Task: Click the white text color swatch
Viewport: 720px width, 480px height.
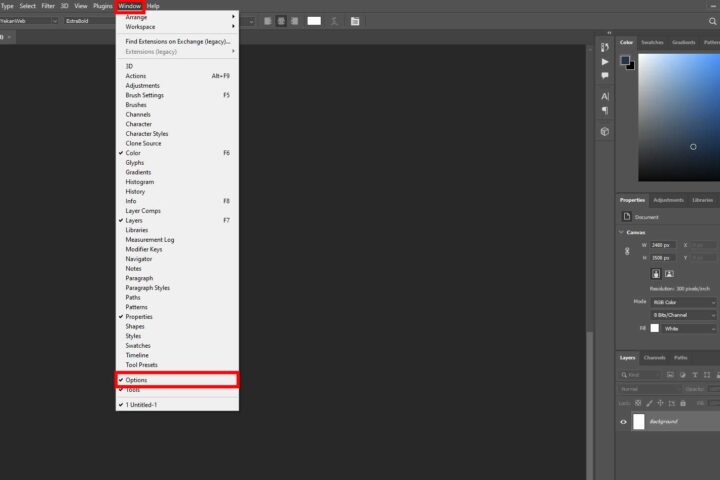Action: (x=314, y=21)
